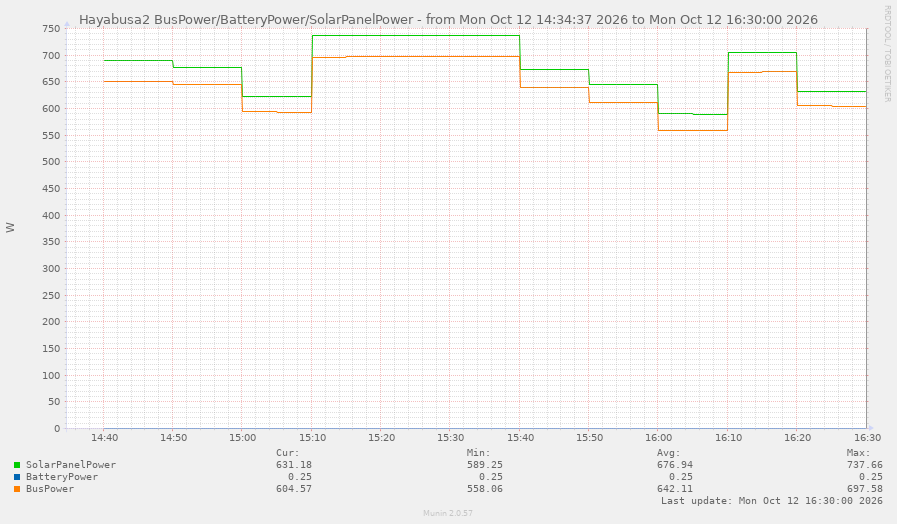The width and height of the screenshot is (897, 524).
Task: Click the BusPower Cur value 604.57
Action: (x=294, y=489)
